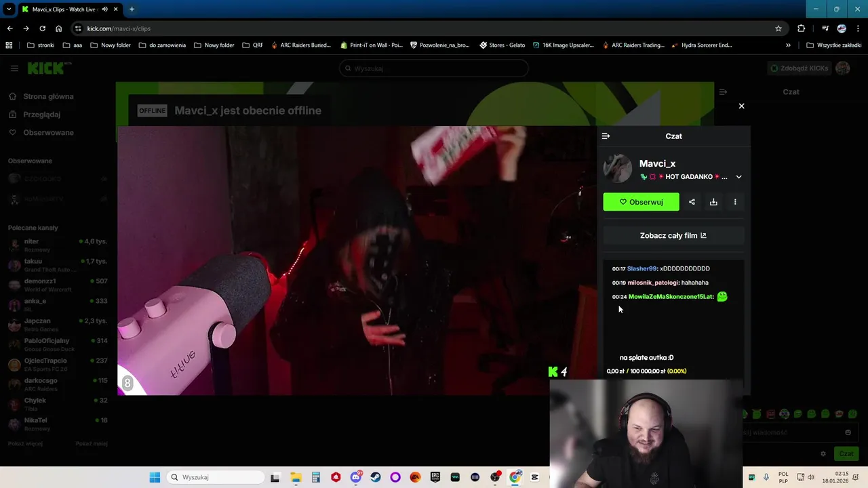Open Obserwowane in the sidebar
This screenshot has height=488, width=868.
[x=42, y=133]
